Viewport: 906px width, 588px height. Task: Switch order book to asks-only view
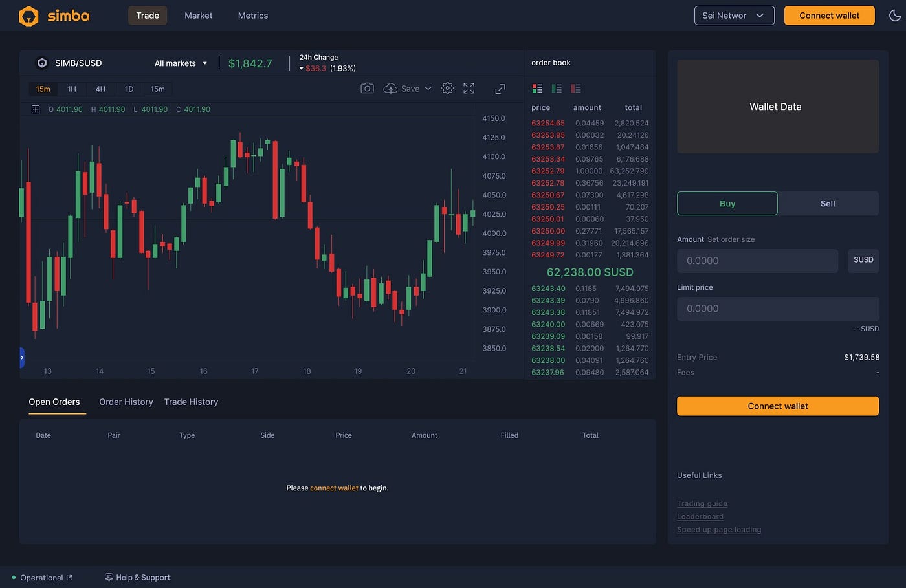(575, 88)
